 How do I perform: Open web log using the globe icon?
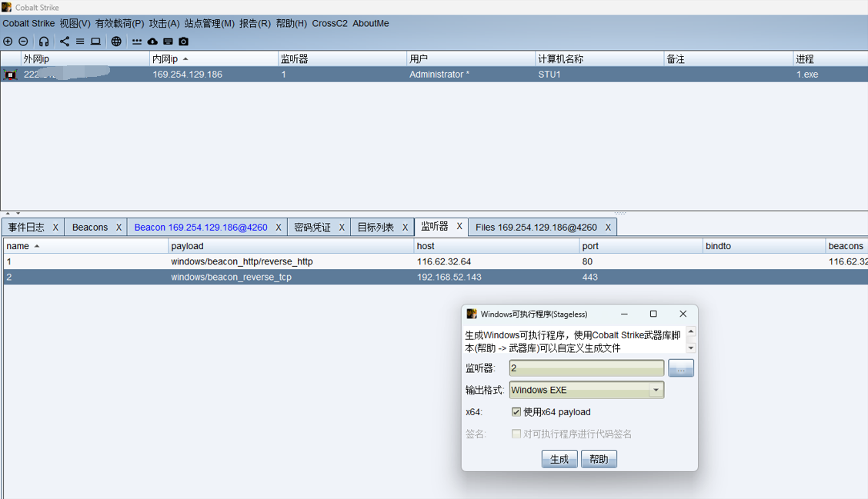pyautogui.click(x=116, y=42)
